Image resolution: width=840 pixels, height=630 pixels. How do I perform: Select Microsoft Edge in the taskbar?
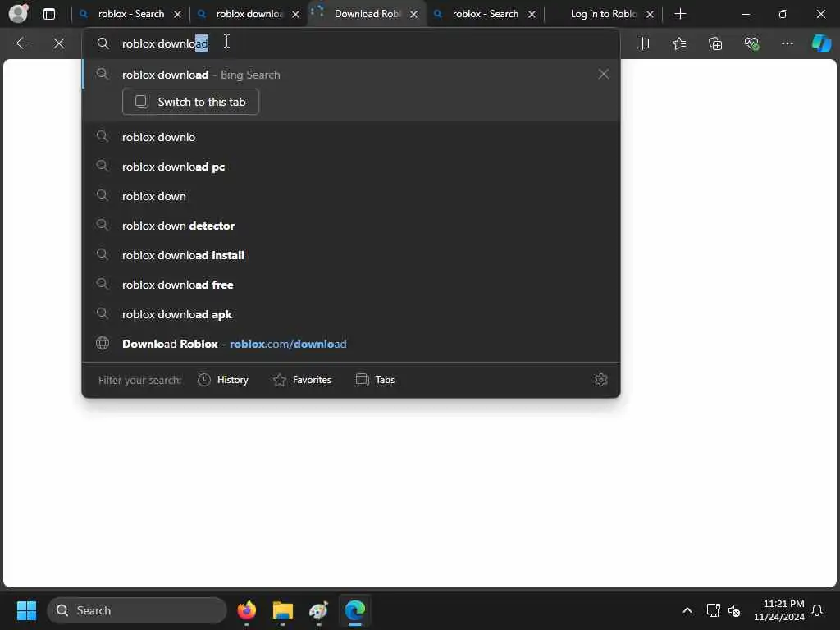pos(354,610)
